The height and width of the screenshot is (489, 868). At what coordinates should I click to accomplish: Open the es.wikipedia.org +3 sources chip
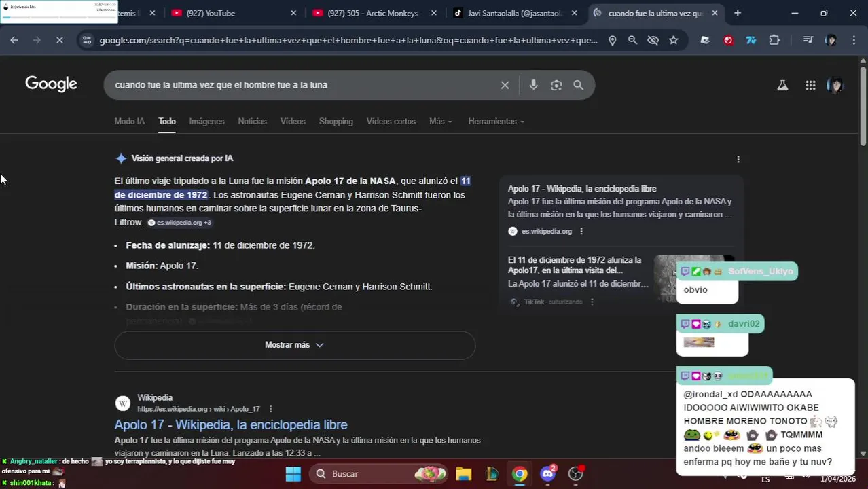point(179,223)
